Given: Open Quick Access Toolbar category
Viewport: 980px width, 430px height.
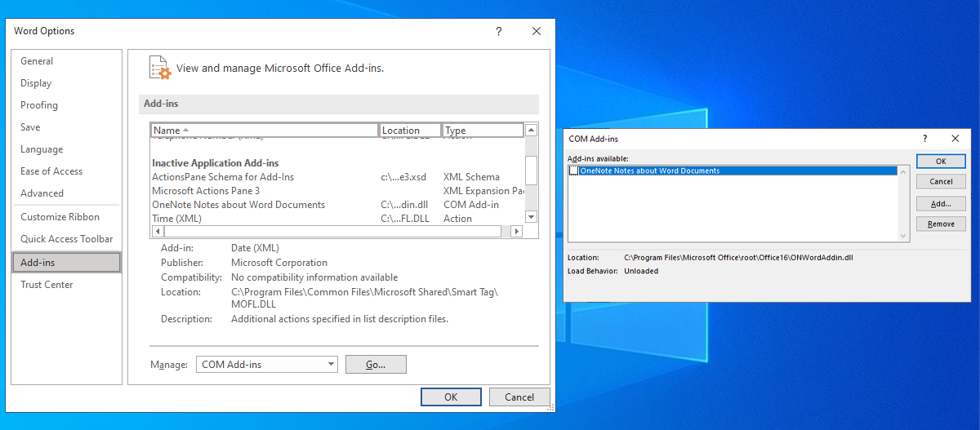Looking at the screenshot, I should pyautogui.click(x=65, y=239).
